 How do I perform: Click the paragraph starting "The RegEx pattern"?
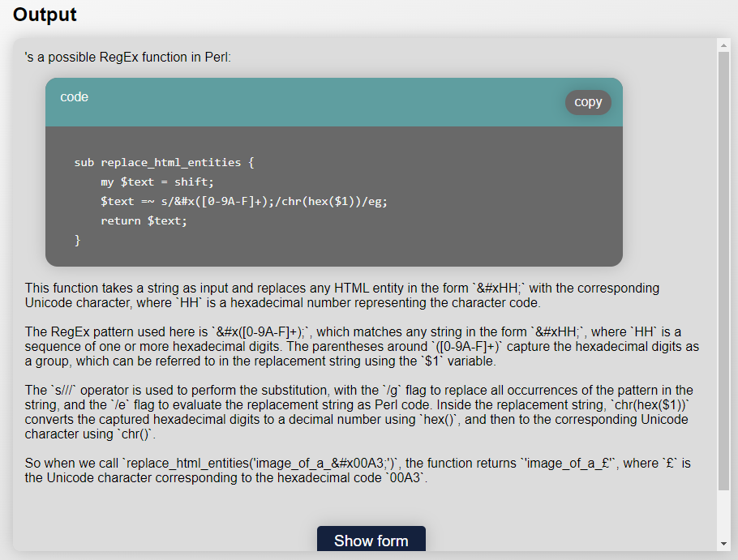point(362,347)
